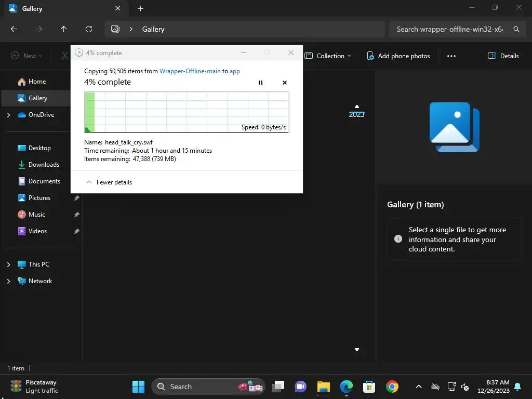
Task: Click the pin icon beside Music
Action: tap(77, 215)
